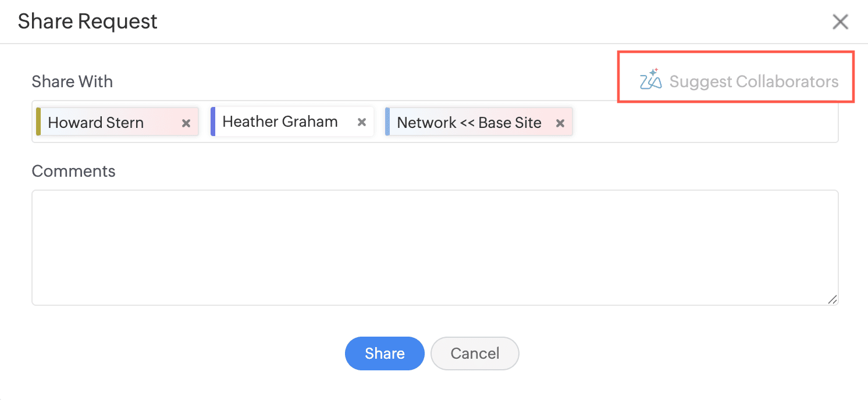Focus the Comments text area

435,247
